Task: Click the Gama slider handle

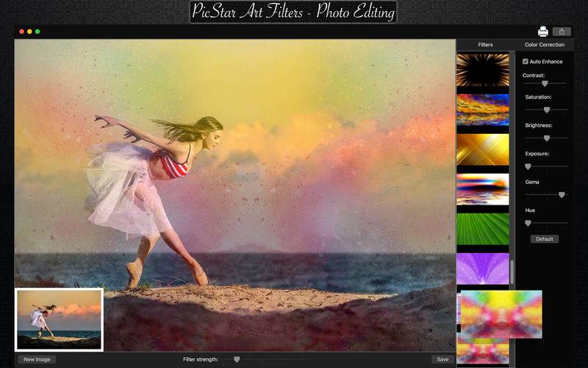Action: point(562,195)
